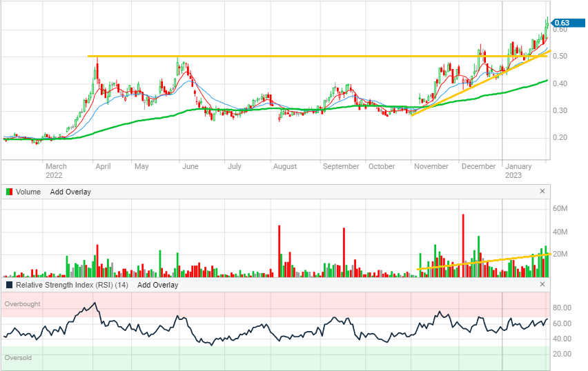Screen dimensions: 588x371
Task: Click the January 2023 date axis label
Action: click(x=518, y=170)
